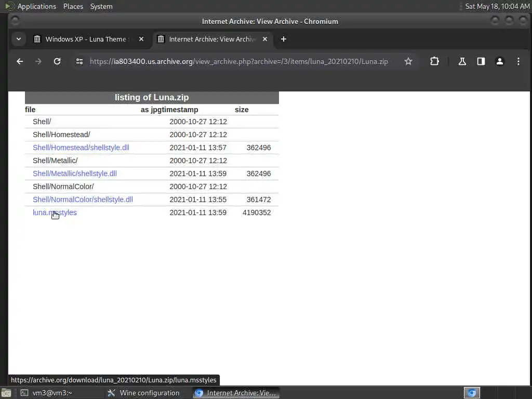Click the Shell/NormalColor/ folder entry

point(63,187)
